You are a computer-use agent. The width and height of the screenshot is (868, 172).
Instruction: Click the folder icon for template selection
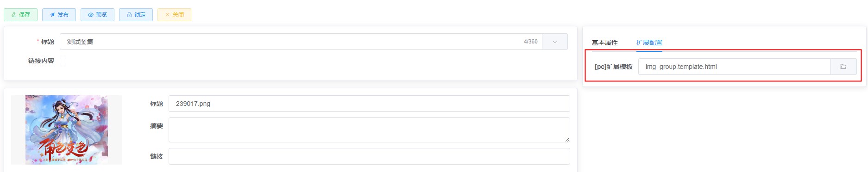843,67
